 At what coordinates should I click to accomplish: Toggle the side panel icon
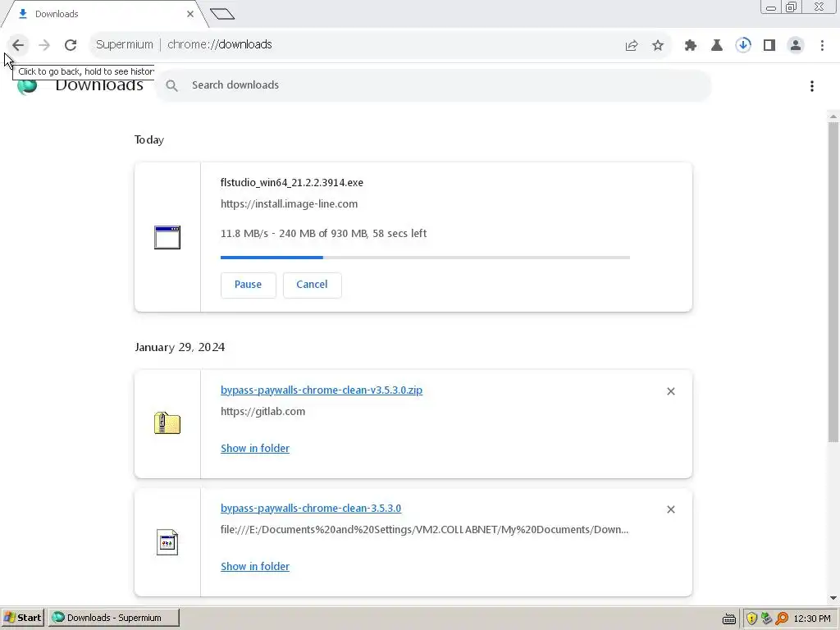tap(769, 45)
